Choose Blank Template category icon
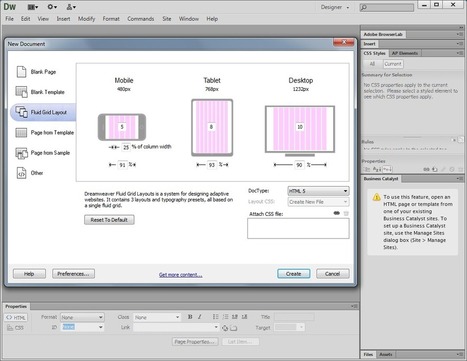Viewport: 467px width, 361px height. [21, 92]
